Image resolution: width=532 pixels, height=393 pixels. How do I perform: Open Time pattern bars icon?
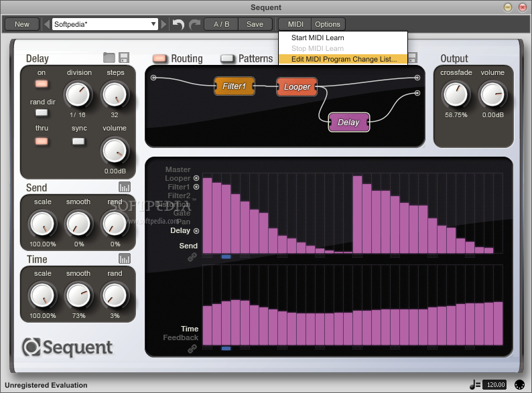[125, 258]
